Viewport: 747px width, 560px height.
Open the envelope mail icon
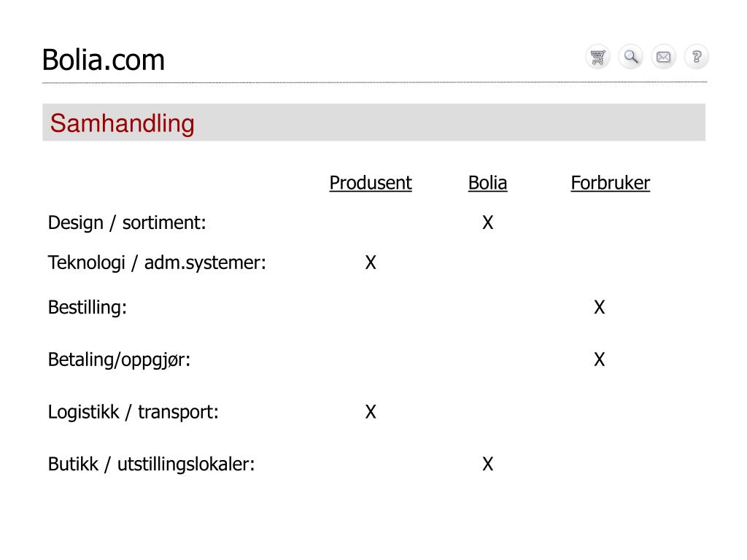(664, 57)
